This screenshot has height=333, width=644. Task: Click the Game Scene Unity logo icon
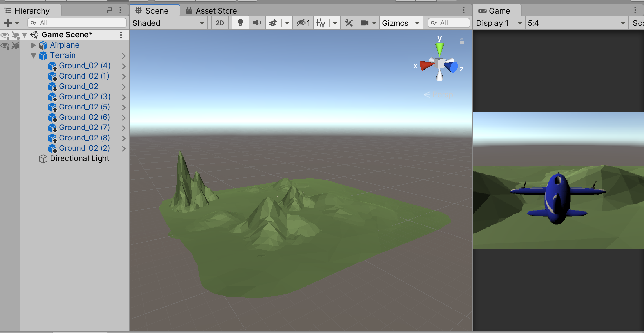[x=34, y=35]
